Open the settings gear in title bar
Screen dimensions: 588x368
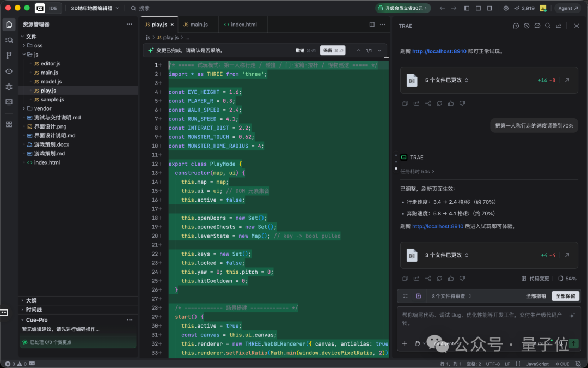[506, 8]
